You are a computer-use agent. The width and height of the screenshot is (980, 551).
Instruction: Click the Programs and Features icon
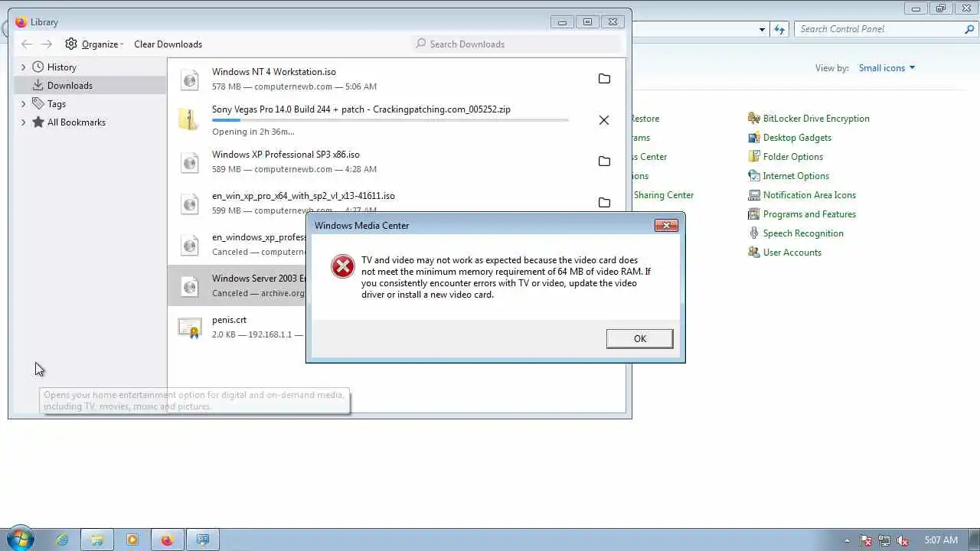(x=754, y=214)
